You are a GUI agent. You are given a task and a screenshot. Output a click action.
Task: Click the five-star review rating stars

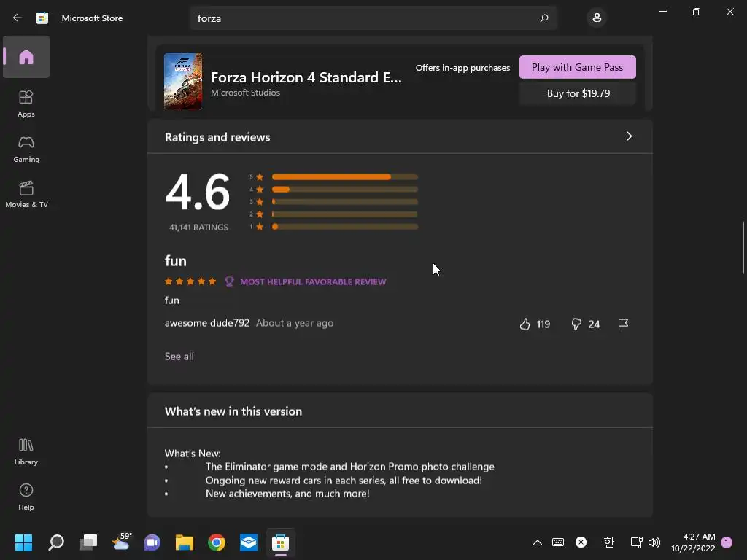(190, 281)
